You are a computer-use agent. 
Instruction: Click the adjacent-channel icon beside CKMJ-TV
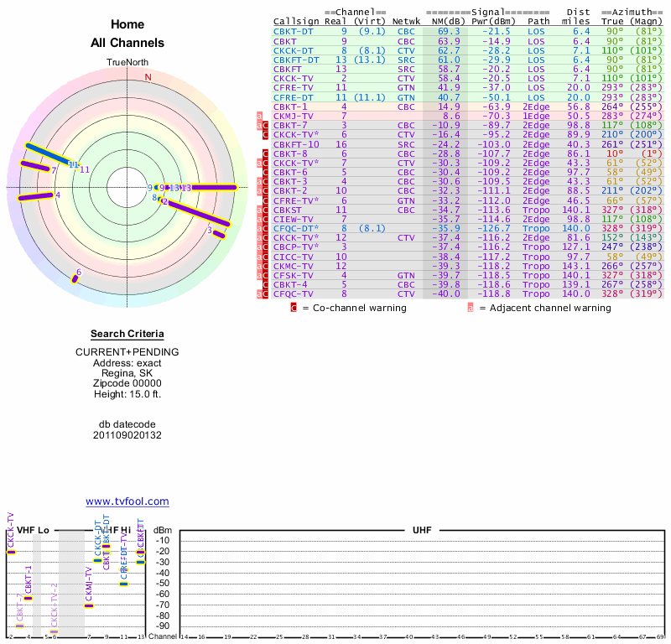coord(259,116)
